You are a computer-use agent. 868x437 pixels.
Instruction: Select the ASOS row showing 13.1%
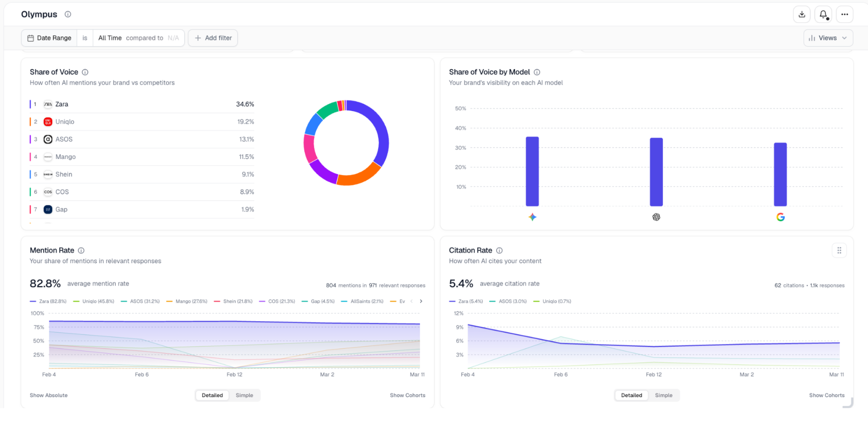pos(142,139)
